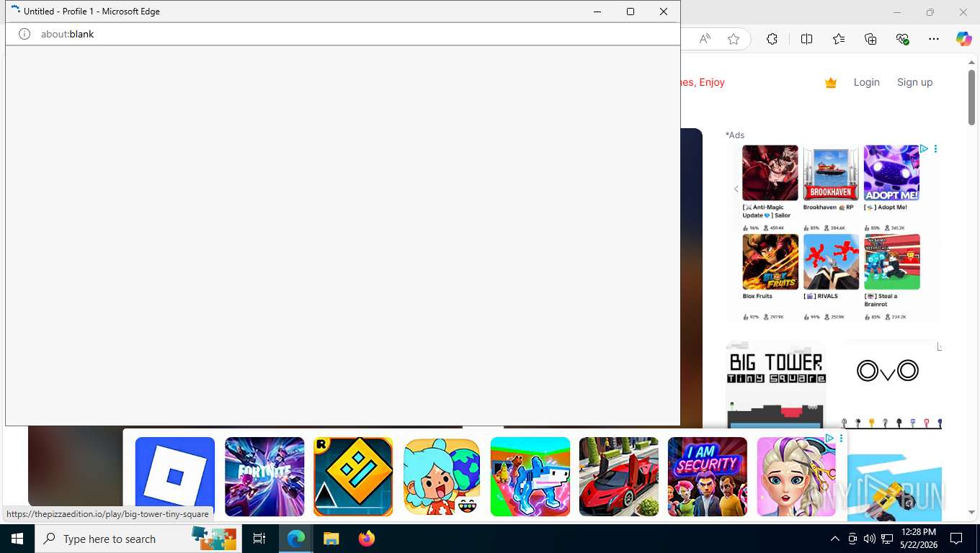Open the Adopt Me! ad thumbnail

click(891, 173)
